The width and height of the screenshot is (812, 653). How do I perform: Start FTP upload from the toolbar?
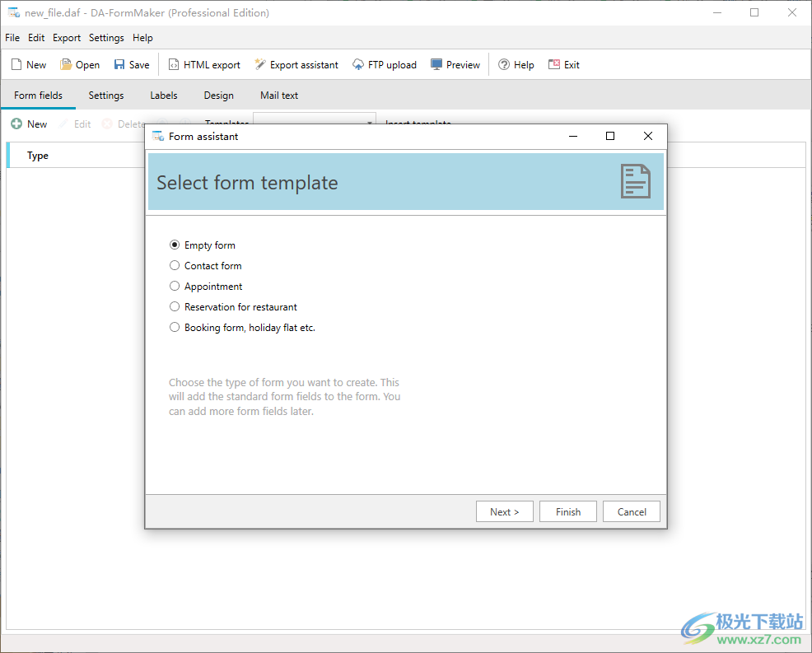pos(358,65)
